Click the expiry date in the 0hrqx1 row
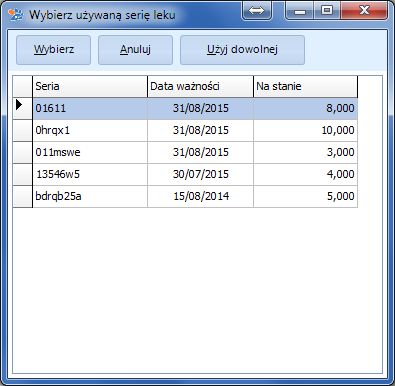 [x=200, y=130]
